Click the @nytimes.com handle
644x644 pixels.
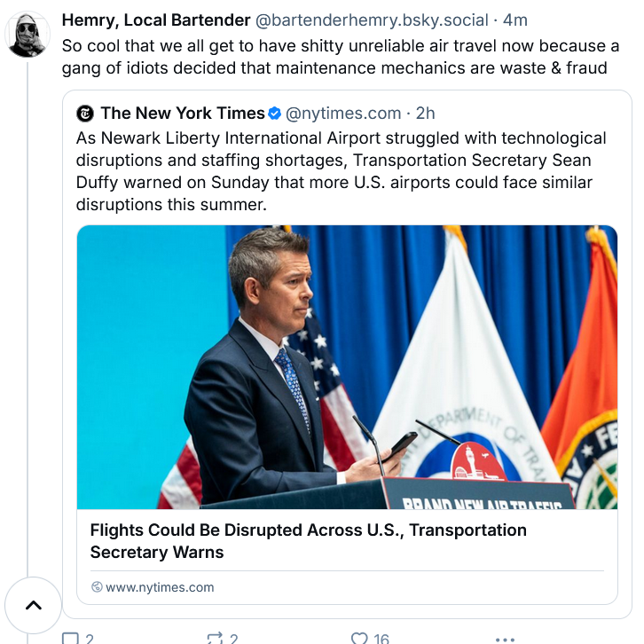tap(343, 114)
